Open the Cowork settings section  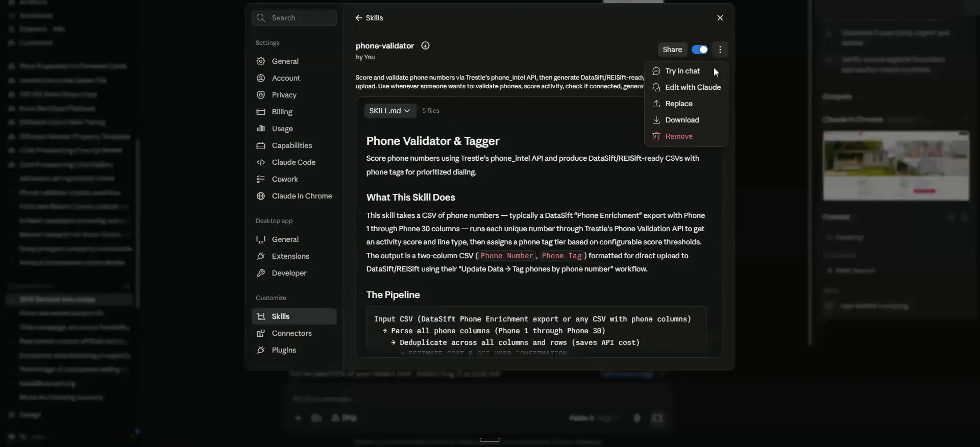(x=294, y=179)
